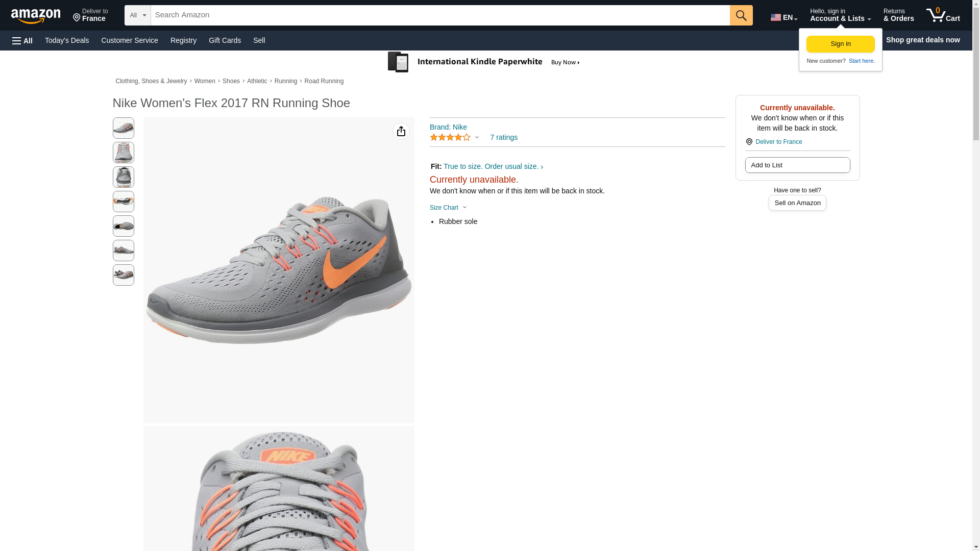Click Sell on Amazon button
This screenshot has height=551, width=980.
[x=797, y=203]
